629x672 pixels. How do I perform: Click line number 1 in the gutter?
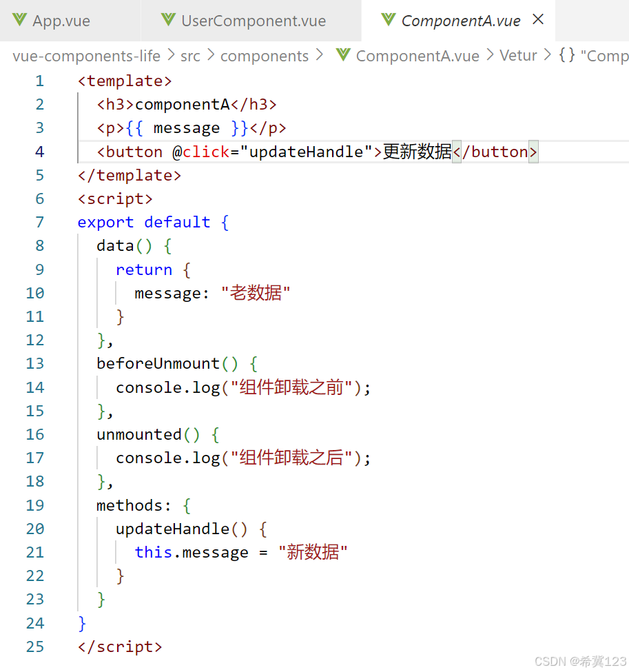pos(39,81)
